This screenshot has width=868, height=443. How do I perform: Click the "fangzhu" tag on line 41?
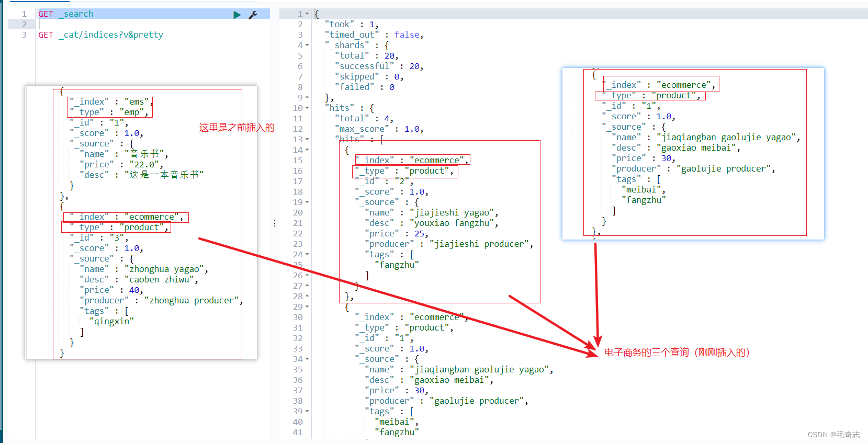[397, 433]
